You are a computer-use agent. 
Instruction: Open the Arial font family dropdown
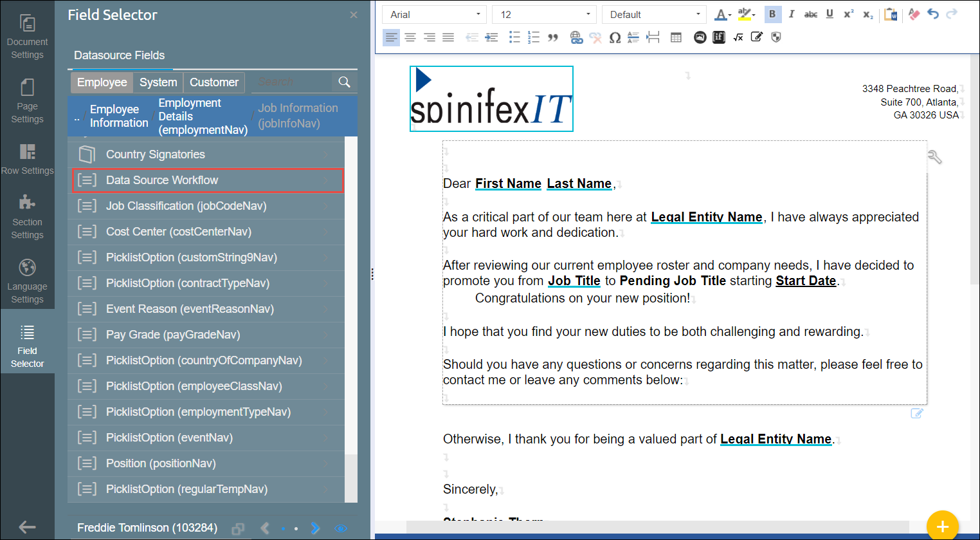click(434, 14)
